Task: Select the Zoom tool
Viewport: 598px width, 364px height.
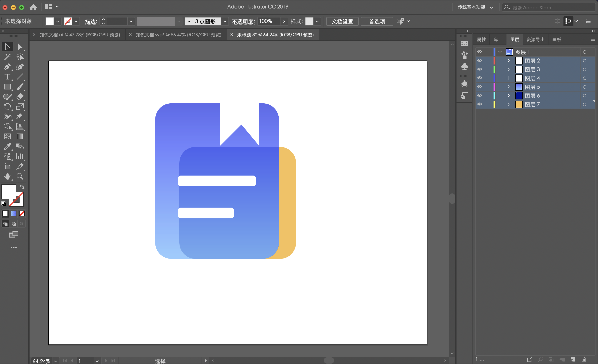Action: tap(20, 176)
